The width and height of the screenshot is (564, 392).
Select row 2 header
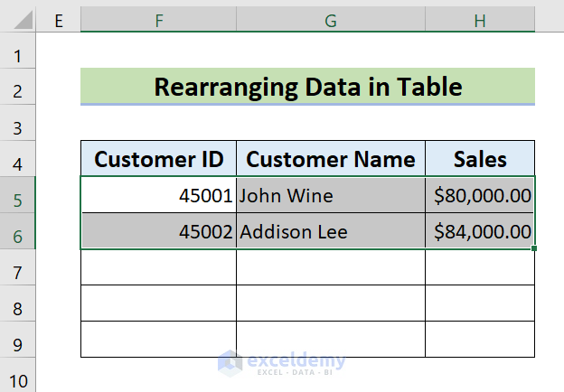pos(18,89)
